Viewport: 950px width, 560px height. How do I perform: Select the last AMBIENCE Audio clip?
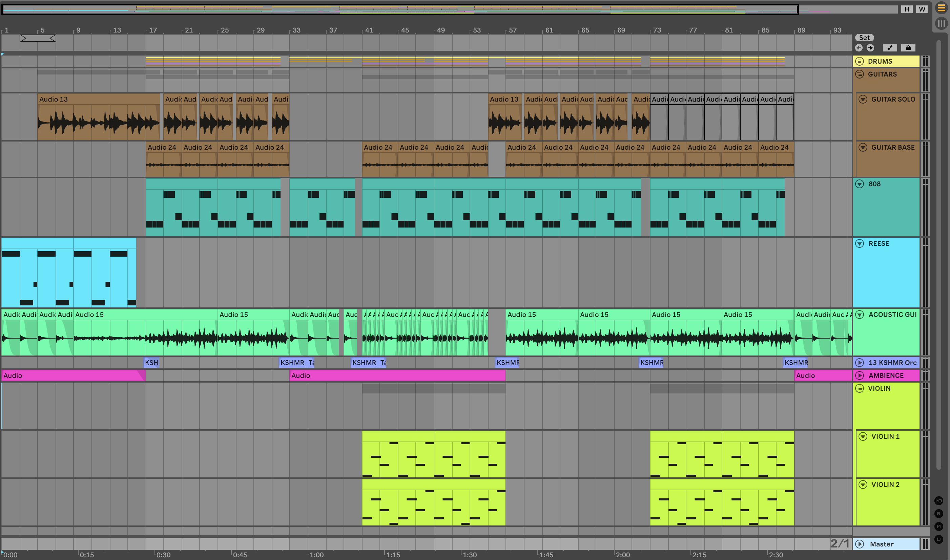click(x=823, y=375)
